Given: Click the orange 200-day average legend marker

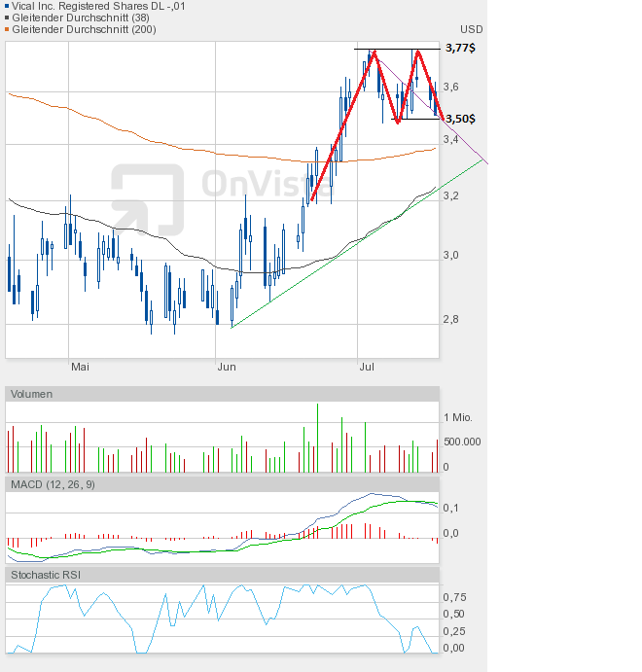Looking at the screenshot, I should [7, 29].
